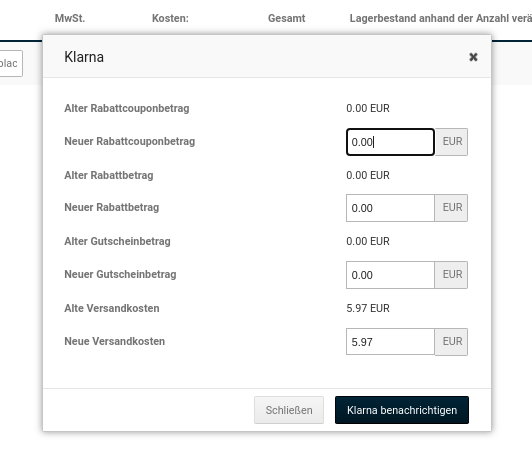532x467 pixels.
Task: Click EUR addon beside Neuer Gutscheinbetrag
Action: 452,275
